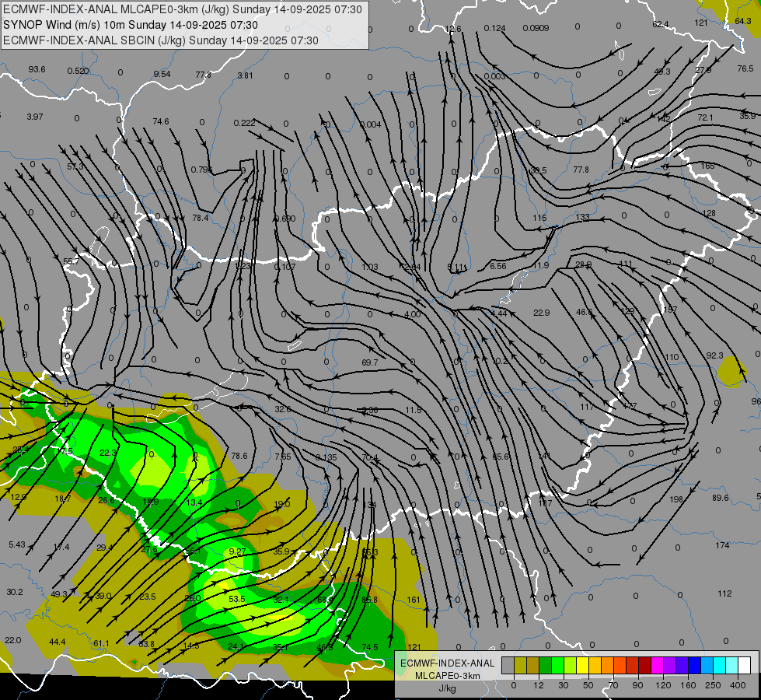Click the legend title ECMWF-INDEX-ANAL
761x700 pixels.
point(448,663)
